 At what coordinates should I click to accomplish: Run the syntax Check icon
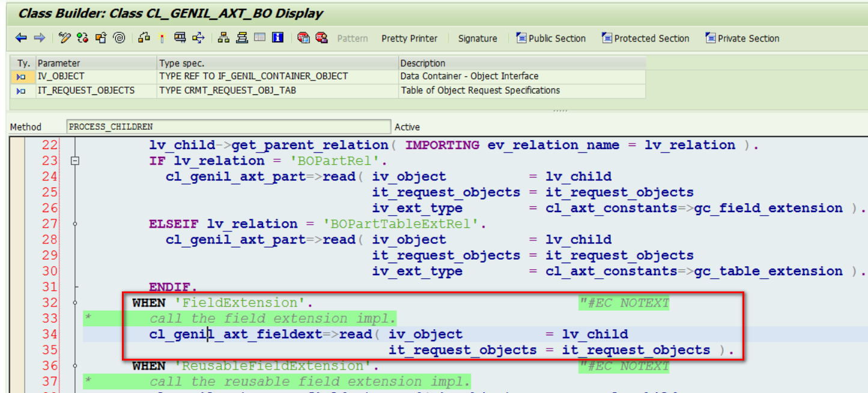click(x=144, y=38)
